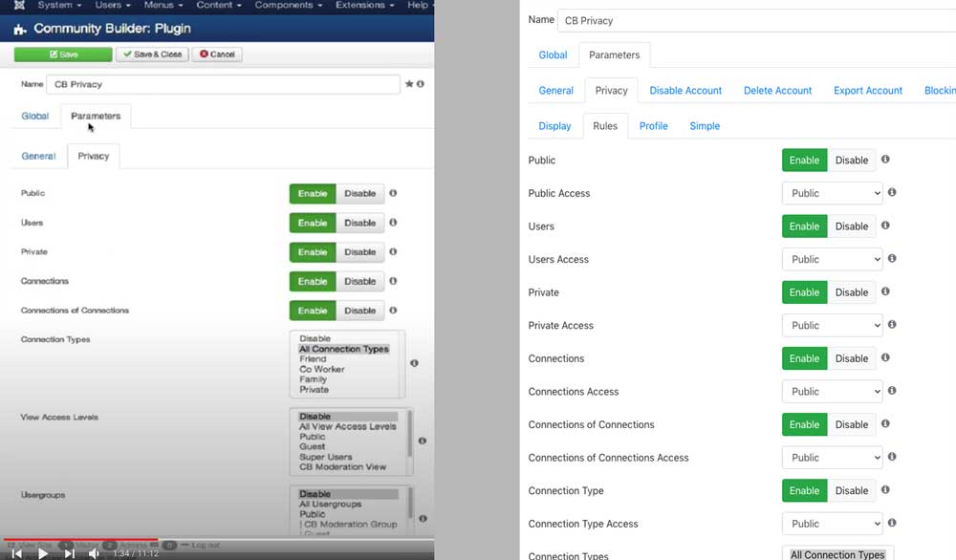Click the Community Builder puzzle icon in the title bar
The image size is (956, 560).
coord(20,29)
